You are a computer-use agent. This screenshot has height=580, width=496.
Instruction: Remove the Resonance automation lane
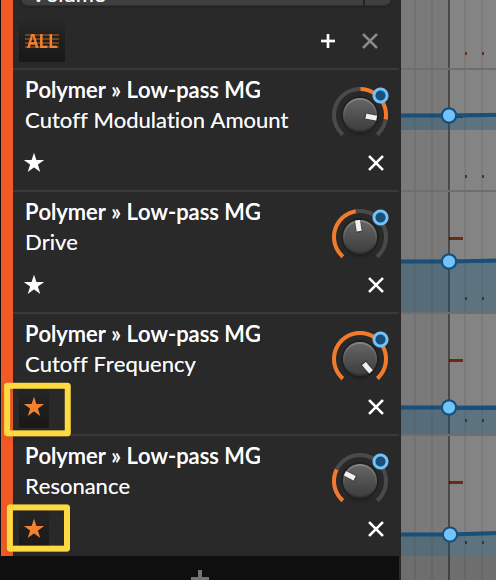tap(376, 529)
